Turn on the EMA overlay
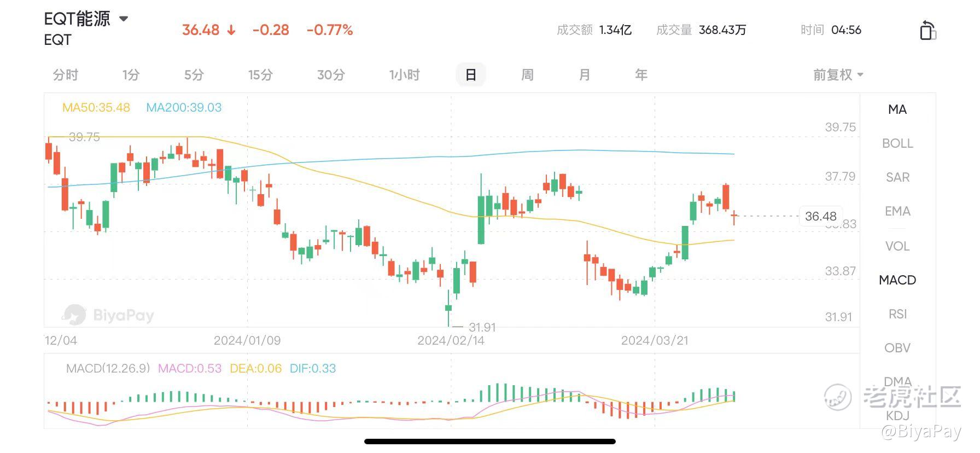The image size is (980, 453). pyautogui.click(x=897, y=211)
